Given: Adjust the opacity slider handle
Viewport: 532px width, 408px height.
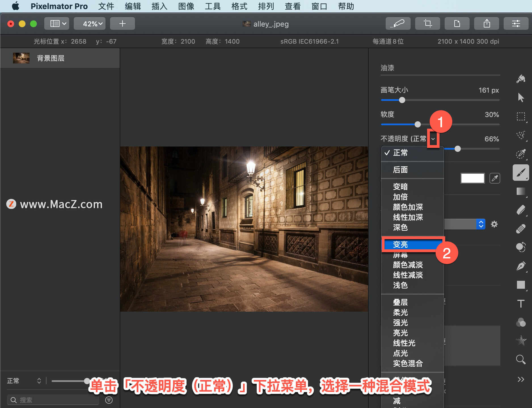Looking at the screenshot, I should (458, 149).
